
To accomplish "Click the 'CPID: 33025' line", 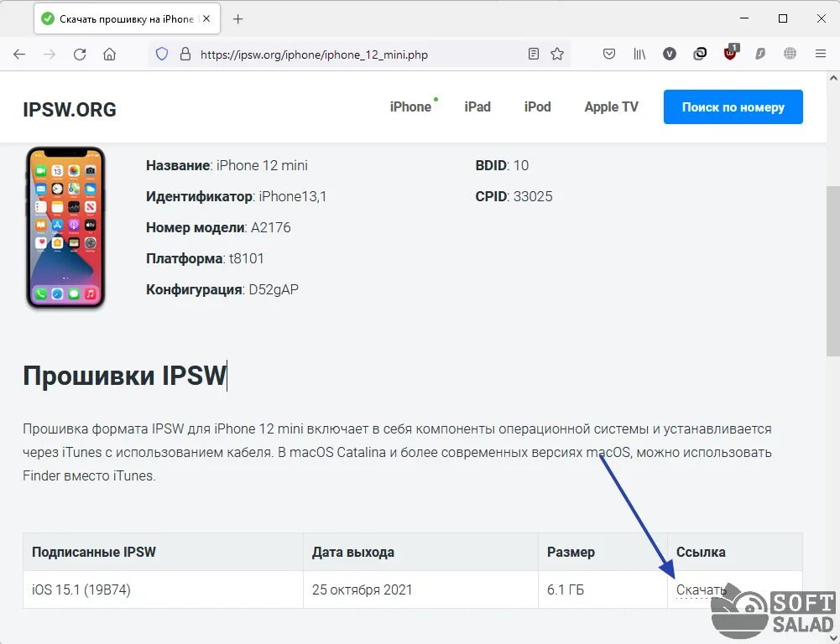I will (x=514, y=196).
